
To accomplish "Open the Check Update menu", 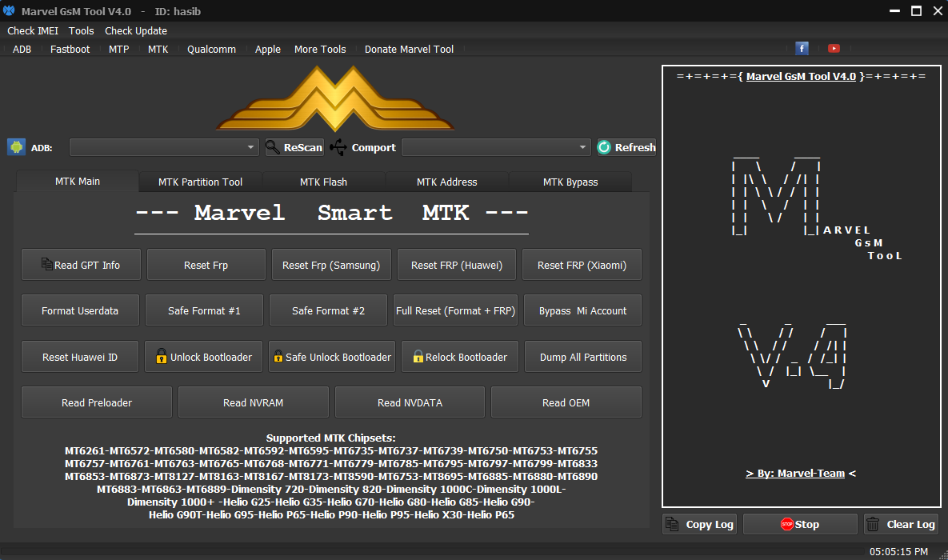I will 135,31.
